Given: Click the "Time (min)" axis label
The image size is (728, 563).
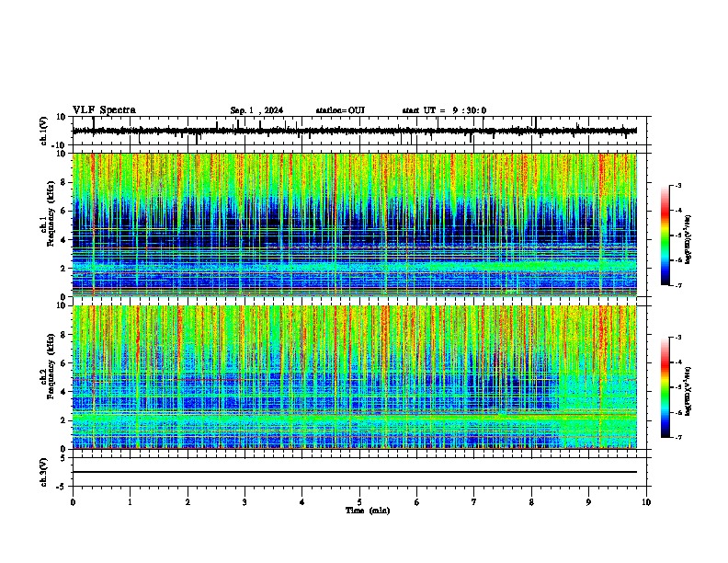Looking at the screenshot, I should coord(368,511).
